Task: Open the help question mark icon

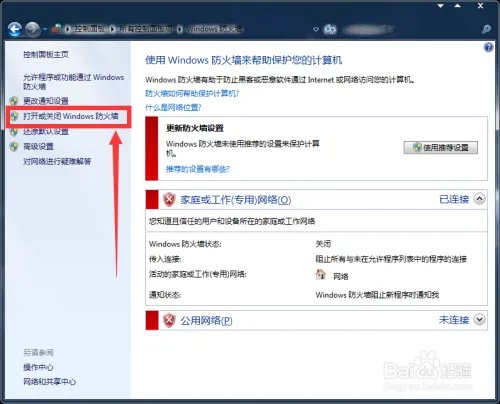Action: tap(488, 47)
